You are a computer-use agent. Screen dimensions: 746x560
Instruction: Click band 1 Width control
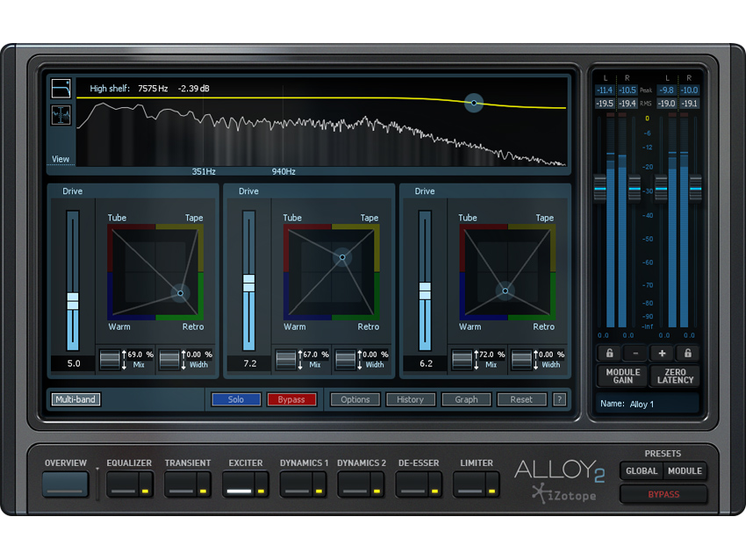[186, 359]
